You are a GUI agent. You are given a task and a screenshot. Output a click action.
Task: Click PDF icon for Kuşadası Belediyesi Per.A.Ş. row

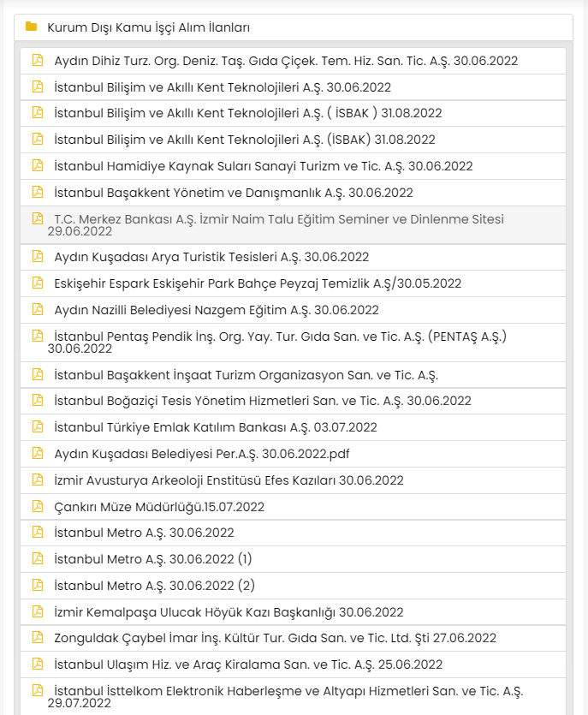click(x=38, y=452)
